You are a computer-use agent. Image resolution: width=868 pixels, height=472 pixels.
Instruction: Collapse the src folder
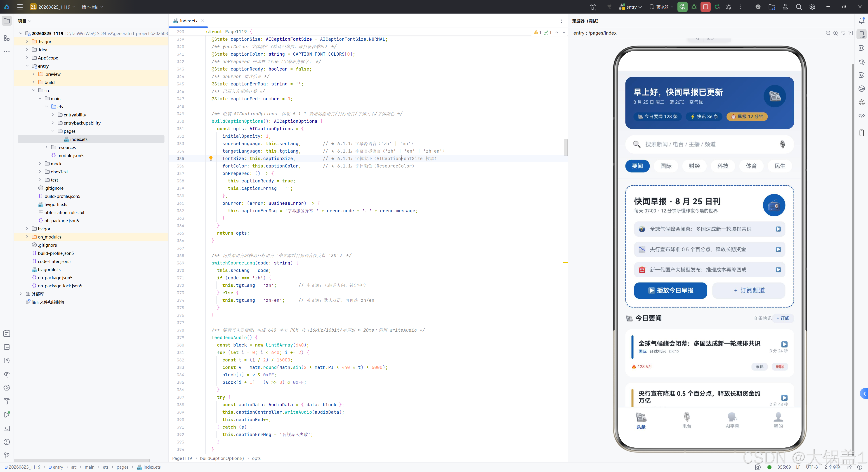(33, 90)
